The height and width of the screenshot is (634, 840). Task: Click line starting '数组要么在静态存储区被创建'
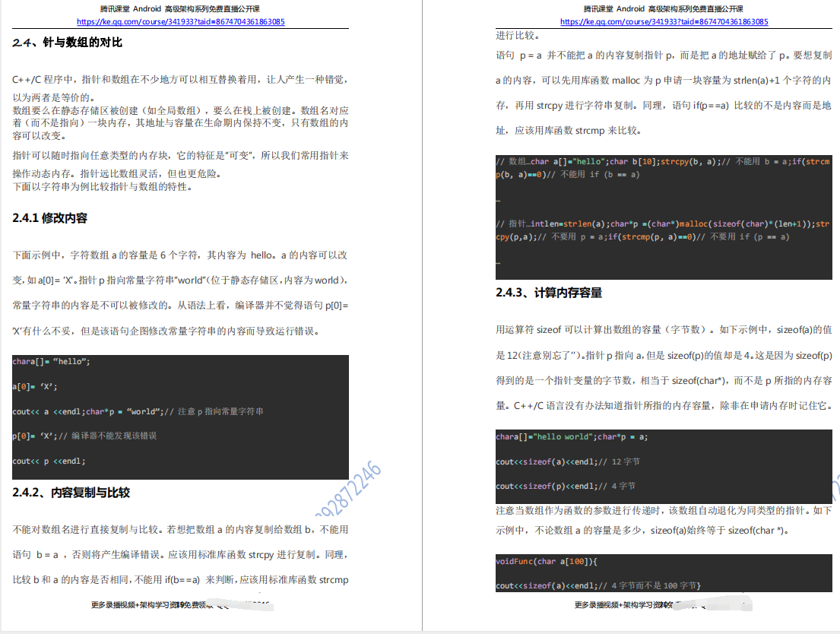pos(180,110)
